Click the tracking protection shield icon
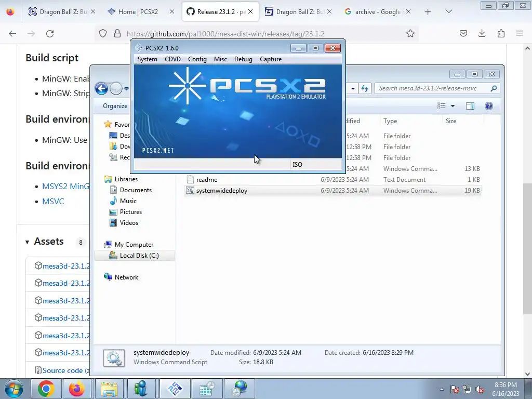Screen dimensions: 532x399 click(x=103, y=33)
